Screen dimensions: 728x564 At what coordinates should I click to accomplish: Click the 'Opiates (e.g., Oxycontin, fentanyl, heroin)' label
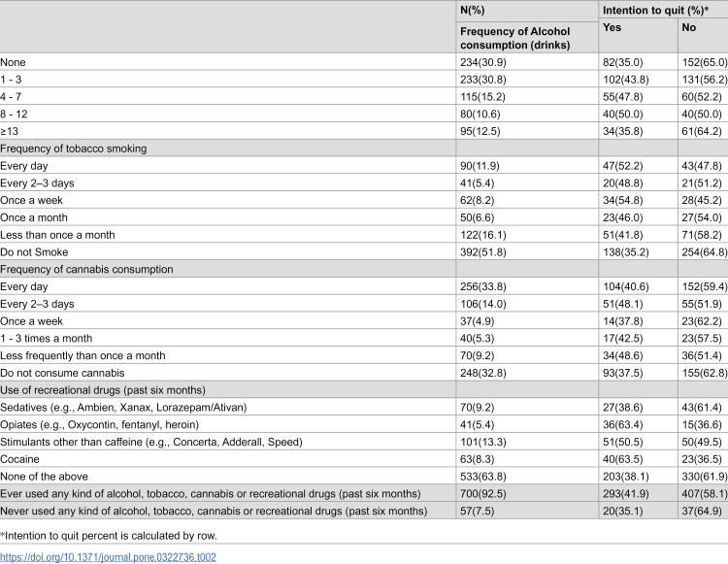click(x=99, y=425)
